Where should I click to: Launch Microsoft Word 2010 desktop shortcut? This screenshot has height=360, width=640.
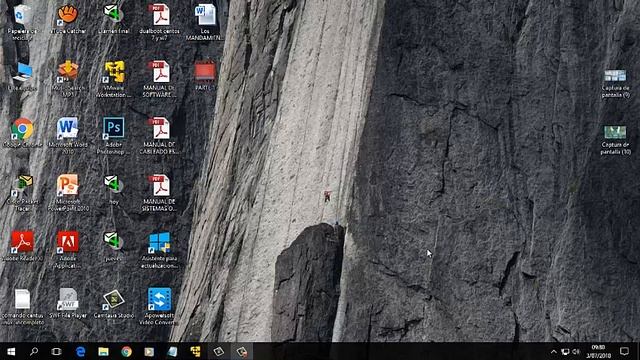tap(68, 136)
